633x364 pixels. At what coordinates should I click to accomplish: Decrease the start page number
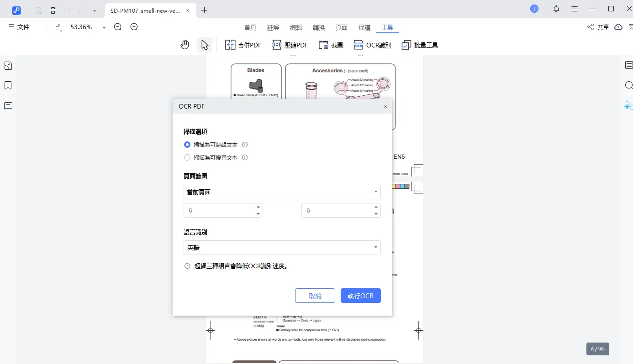258,214
